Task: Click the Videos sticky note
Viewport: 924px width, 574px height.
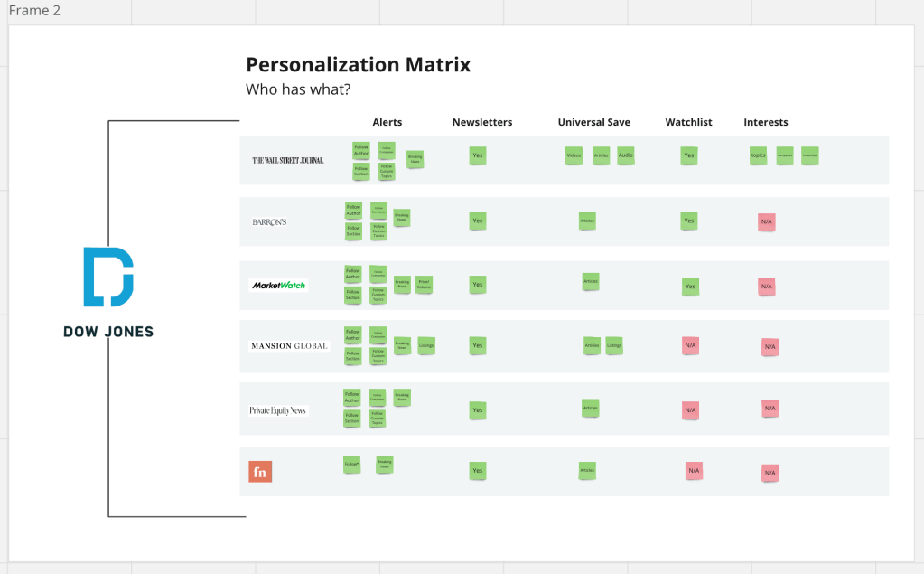Action: [x=574, y=155]
